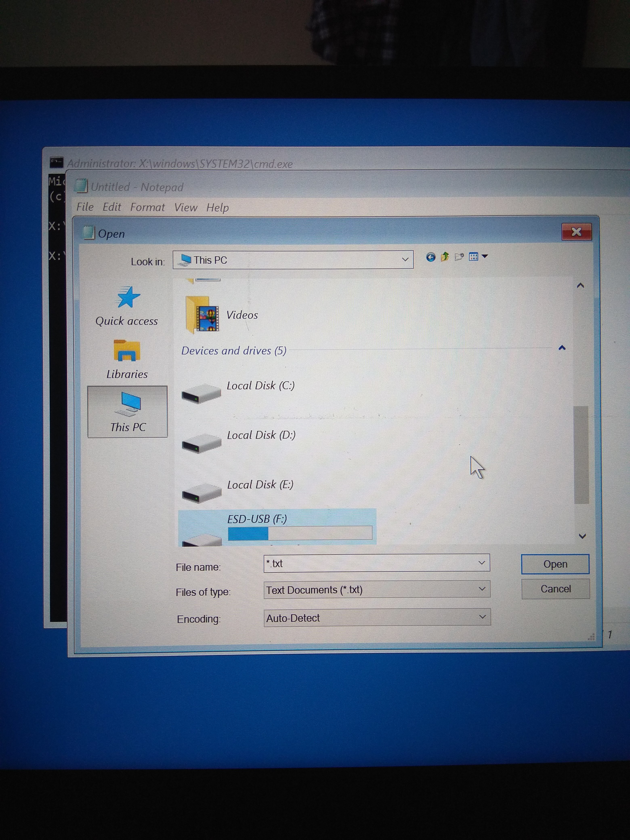Click the Cancel button

tap(555, 589)
